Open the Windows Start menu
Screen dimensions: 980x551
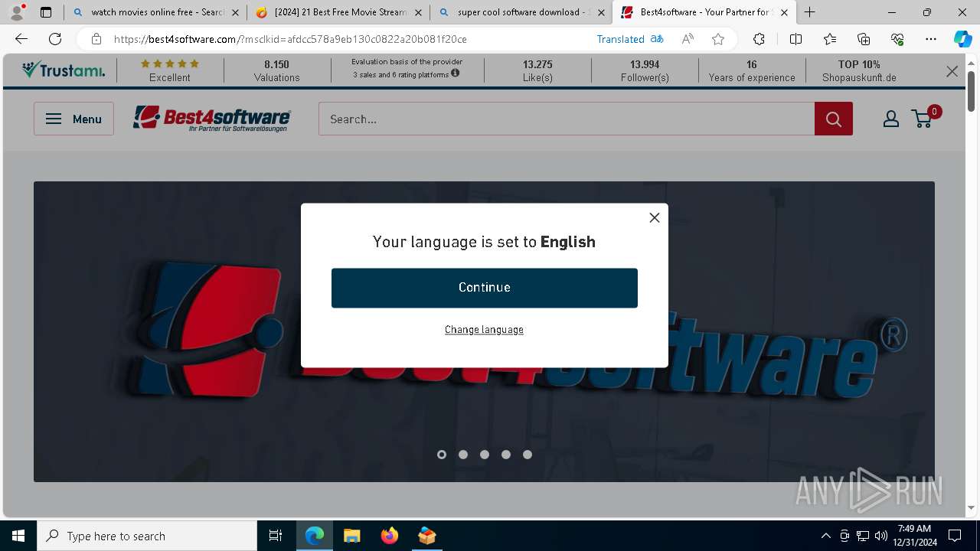point(18,536)
